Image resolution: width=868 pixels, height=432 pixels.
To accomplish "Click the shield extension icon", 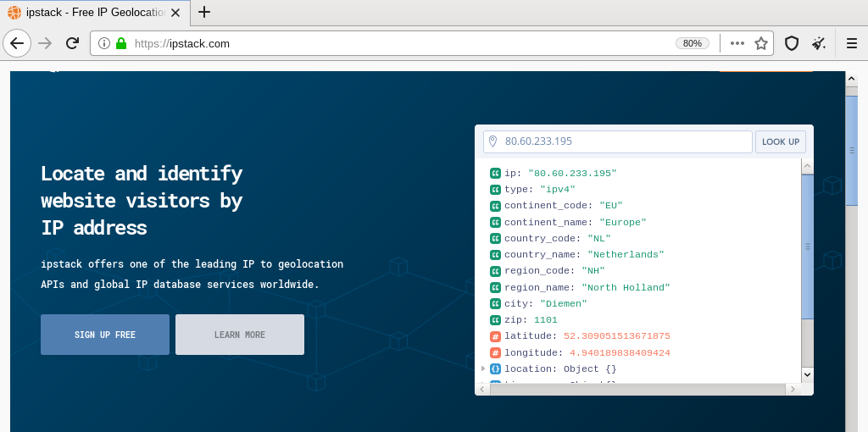I will 792,43.
